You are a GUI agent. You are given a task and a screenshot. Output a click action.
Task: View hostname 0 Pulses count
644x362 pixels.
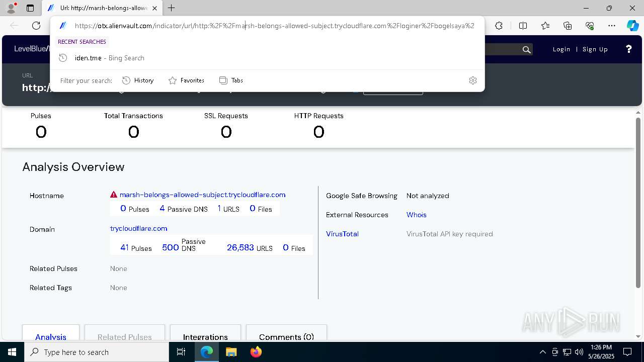(x=135, y=209)
